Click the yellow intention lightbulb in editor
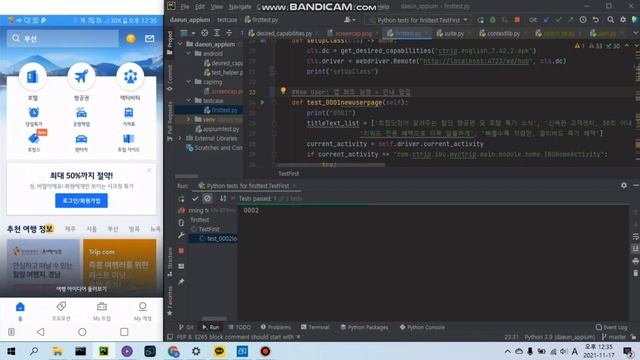 point(283,91)
